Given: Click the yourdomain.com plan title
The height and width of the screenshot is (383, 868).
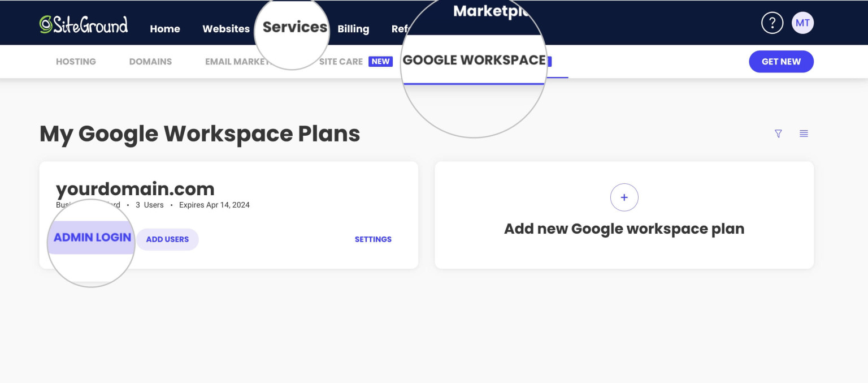Looking at the screenshot, I should click(135, 188).
